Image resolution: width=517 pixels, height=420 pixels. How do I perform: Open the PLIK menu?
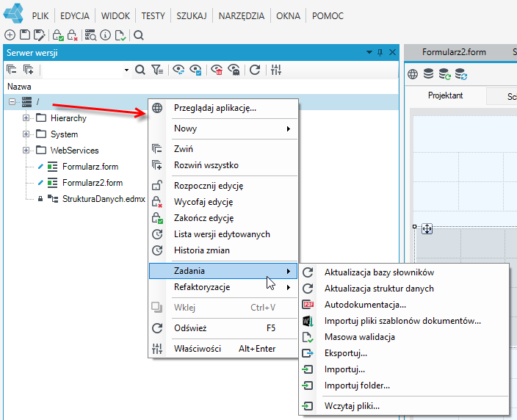(x=40, y=16)
